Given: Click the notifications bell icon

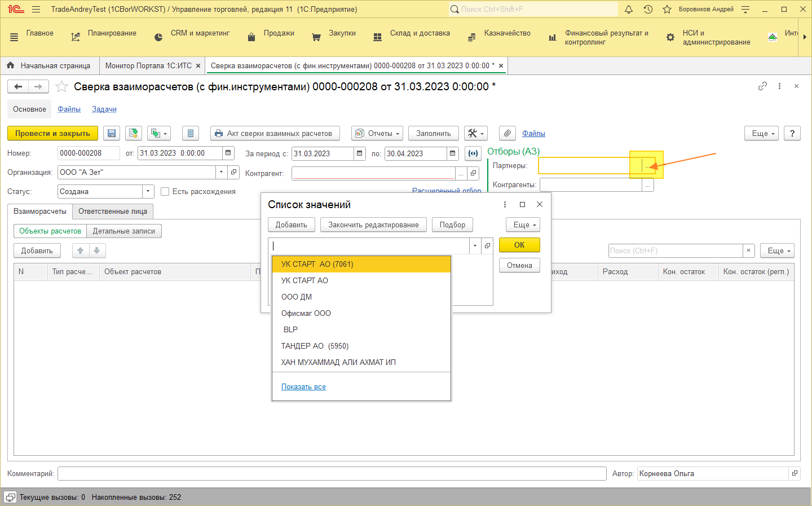Looking at the screenshot, I should [x=629, y=9].
